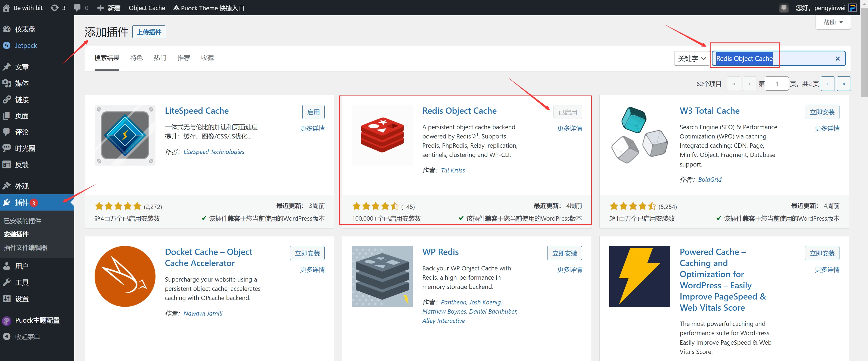Open the 文章 pushpin icon in sidebar

click(7, 67)
